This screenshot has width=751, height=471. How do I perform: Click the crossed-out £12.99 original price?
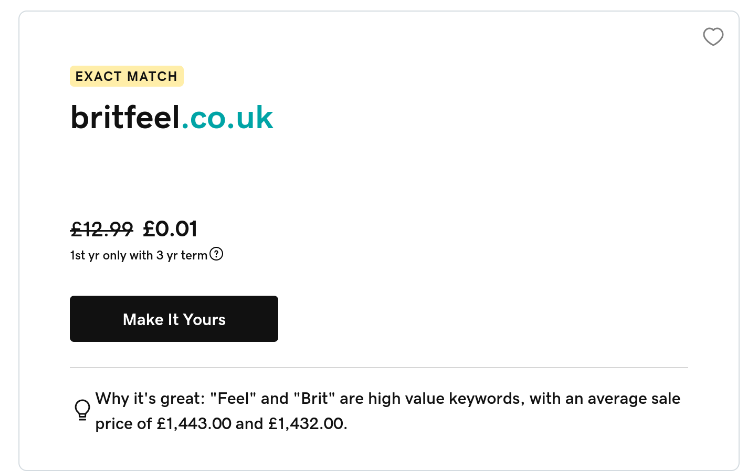click(102, 229)
